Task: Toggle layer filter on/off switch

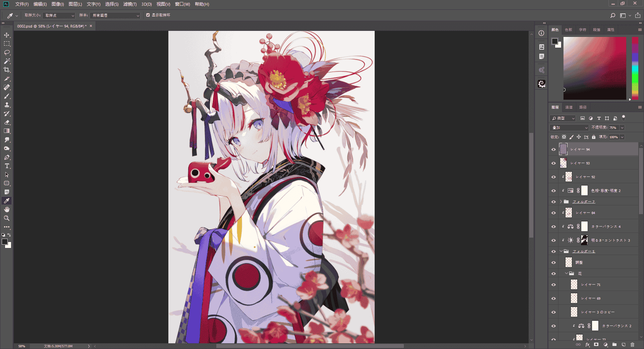Action: (624, 118)
